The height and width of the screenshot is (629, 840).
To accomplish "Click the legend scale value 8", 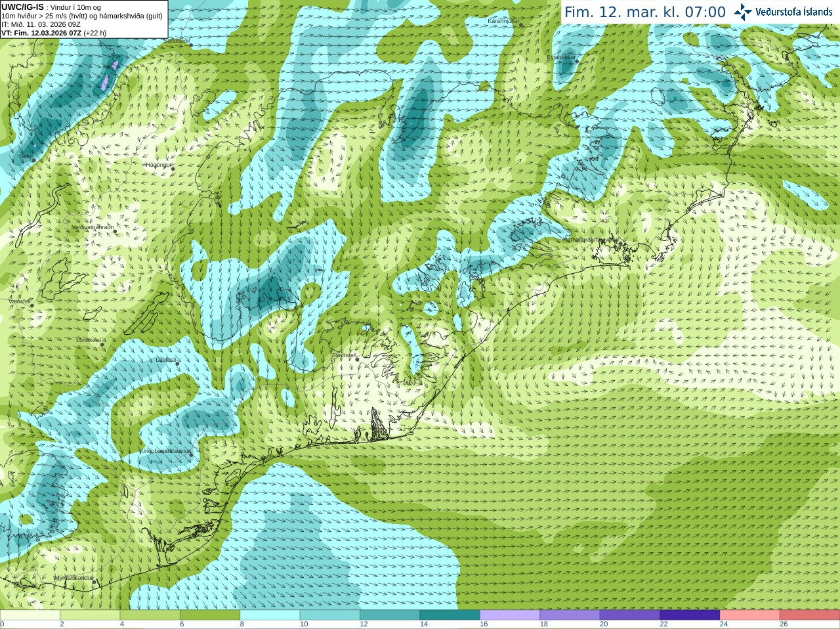I will point(242,624).
